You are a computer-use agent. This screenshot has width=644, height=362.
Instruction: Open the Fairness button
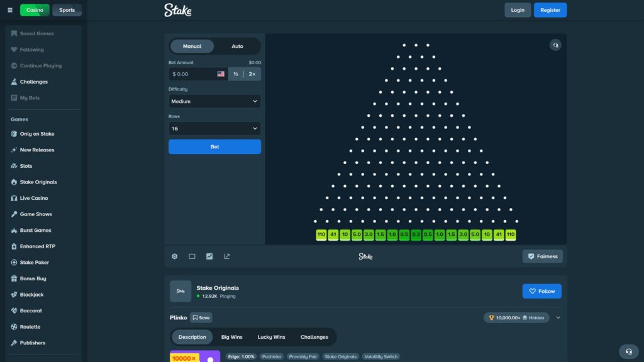(543, 256)
